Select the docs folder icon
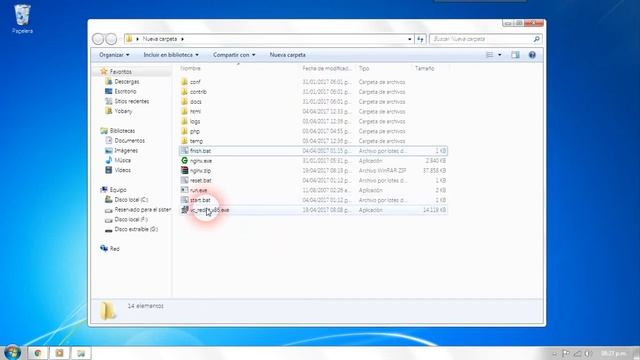This screenshot has width=640, height=360. [184, 101]
